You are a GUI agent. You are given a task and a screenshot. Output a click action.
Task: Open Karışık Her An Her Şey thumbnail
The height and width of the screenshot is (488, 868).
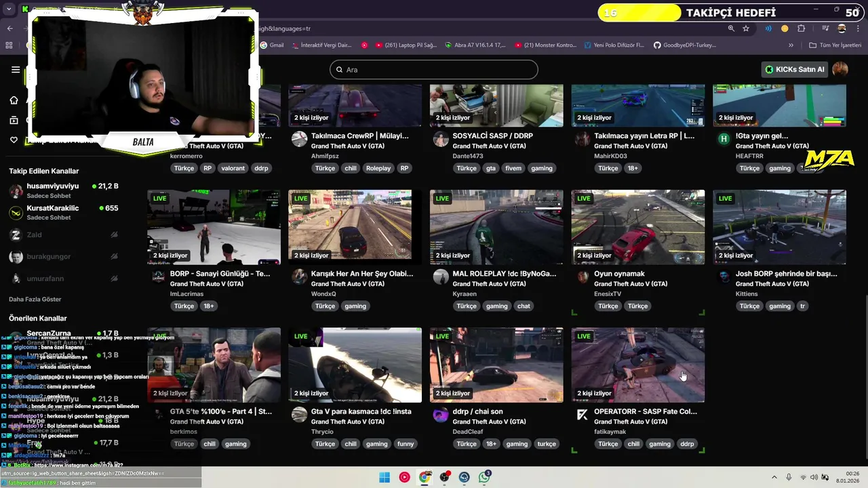click(355, 227)
